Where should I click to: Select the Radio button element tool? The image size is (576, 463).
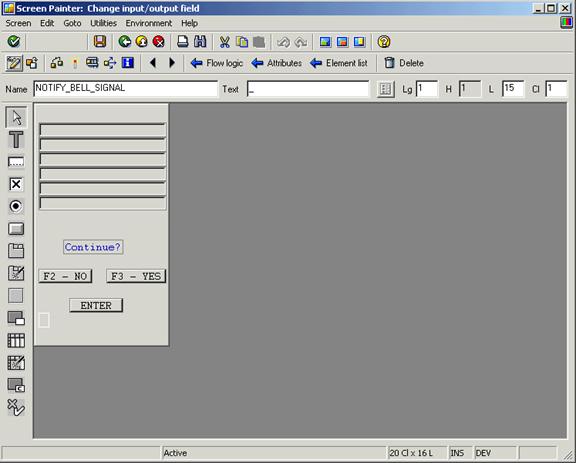(16, 206)
